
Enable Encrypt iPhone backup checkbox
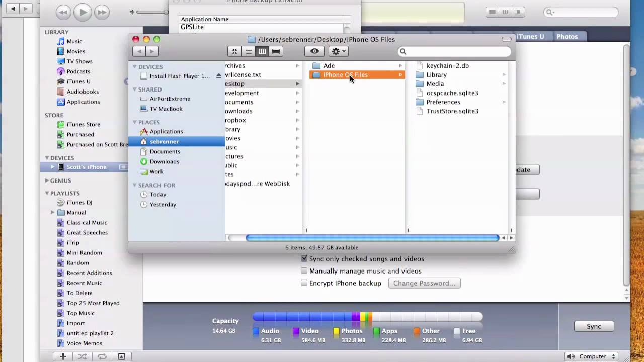[x=304, y=283]
